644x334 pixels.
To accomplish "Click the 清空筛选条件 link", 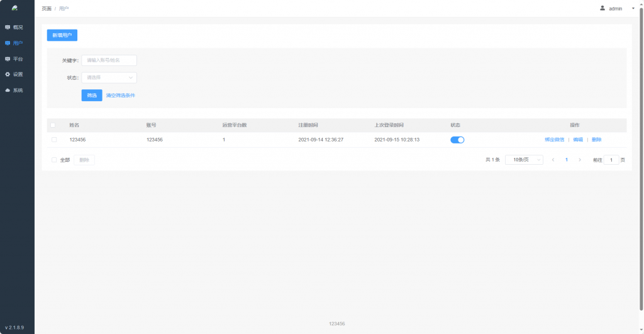I will click(x=120, y=96).
